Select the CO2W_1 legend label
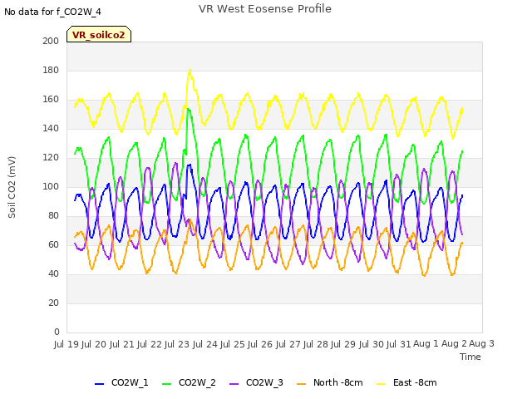This screenshot has width=532, height=399. click(130, 382)
